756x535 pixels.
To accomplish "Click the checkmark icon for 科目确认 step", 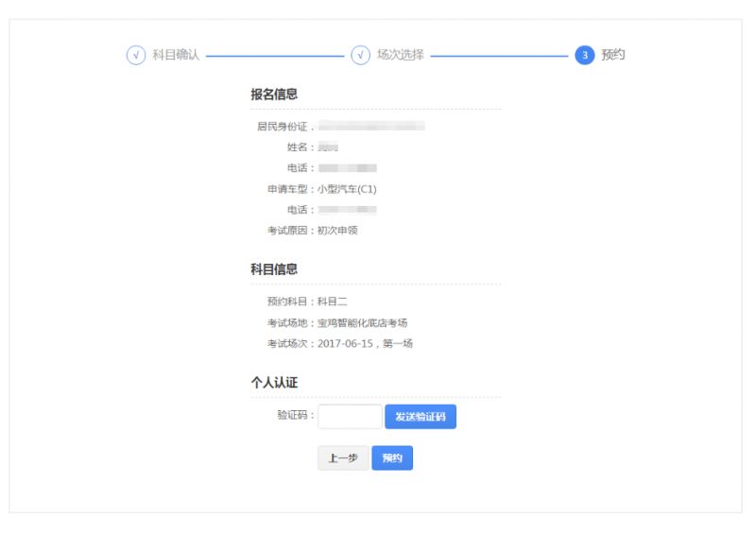I will pyautogui.click(x=136, y=55).
